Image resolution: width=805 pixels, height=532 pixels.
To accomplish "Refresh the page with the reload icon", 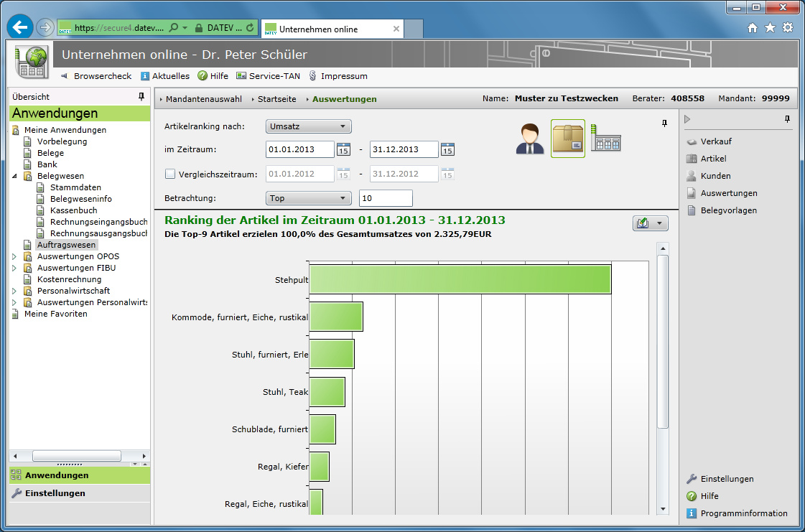I will tap(250, 28).
